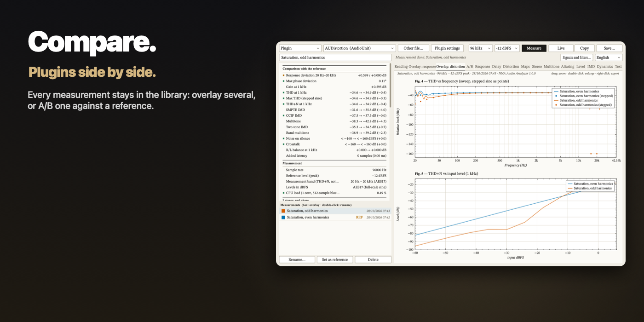Image resolution: width=644 pixels, height=322 pixels.
Task: Click the Reference level (peak) row
Action: (334, 176)
